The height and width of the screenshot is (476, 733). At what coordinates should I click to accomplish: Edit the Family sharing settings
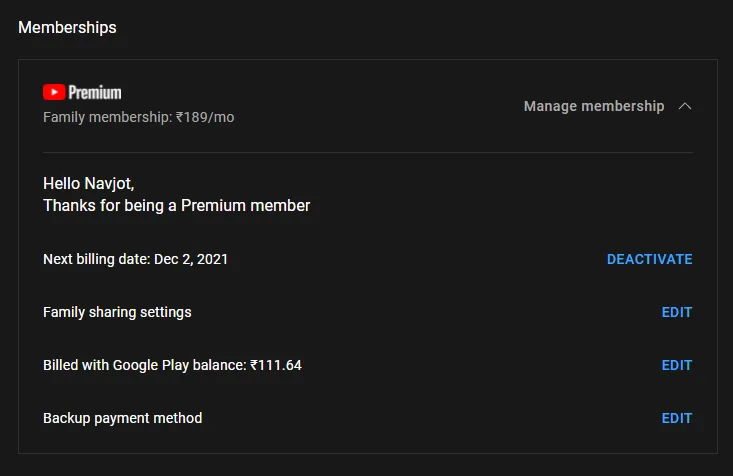(676, 312)
